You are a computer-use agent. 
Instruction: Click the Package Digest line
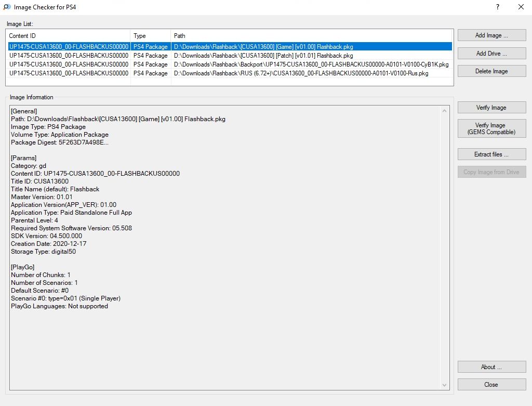tap(60, 142)
